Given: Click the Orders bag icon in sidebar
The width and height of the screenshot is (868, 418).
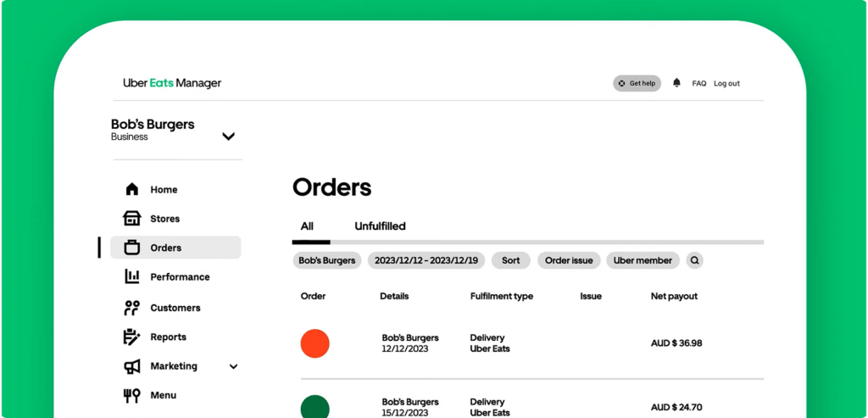Looking at the screenshot, I should pos(131,248).
